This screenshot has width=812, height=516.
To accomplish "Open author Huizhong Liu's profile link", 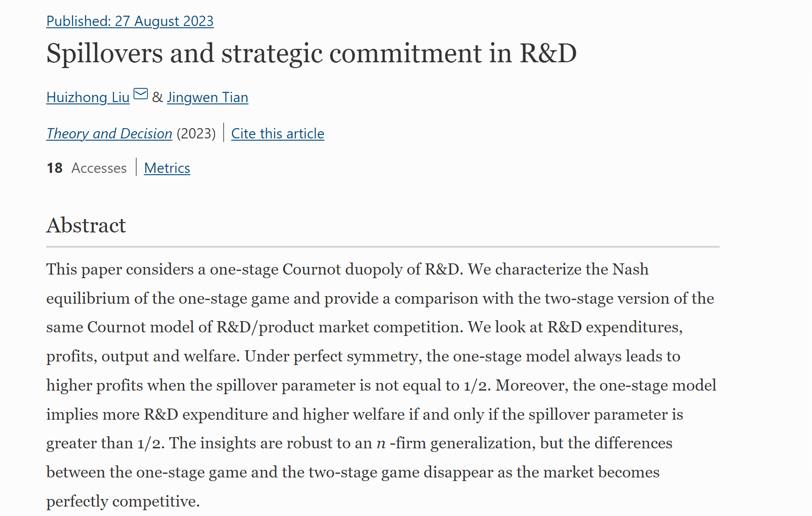I will pyautogui.click(x=88, y=97).
